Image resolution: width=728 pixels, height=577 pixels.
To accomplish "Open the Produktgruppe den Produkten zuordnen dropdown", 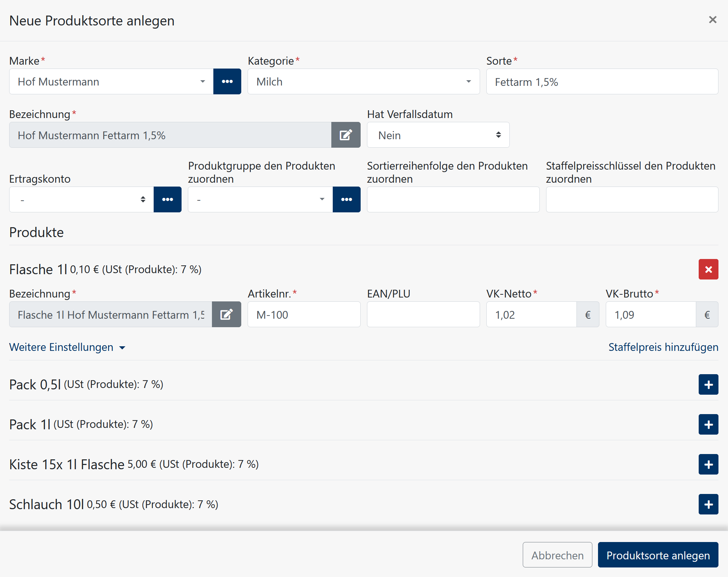I will [260, 200].
